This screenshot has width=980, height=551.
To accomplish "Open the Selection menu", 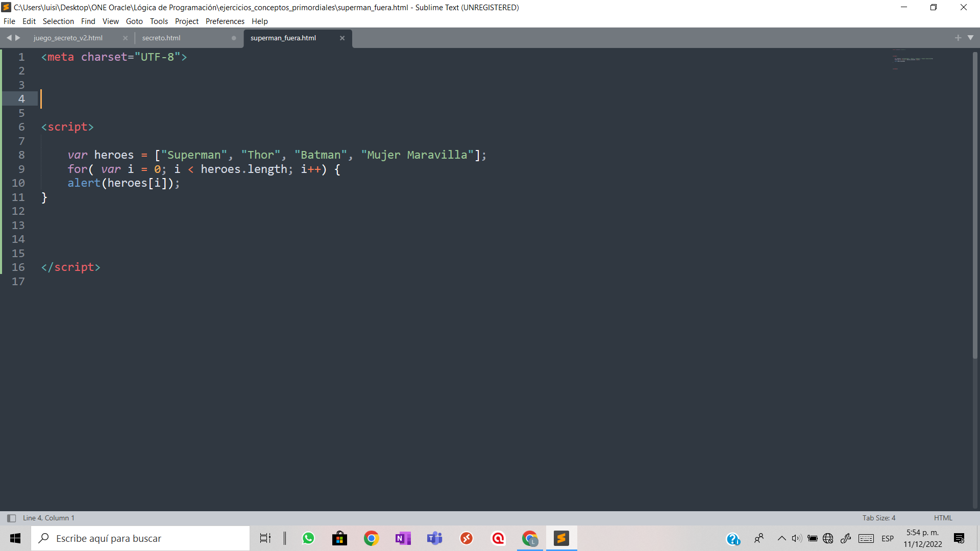I will point(58,21).
